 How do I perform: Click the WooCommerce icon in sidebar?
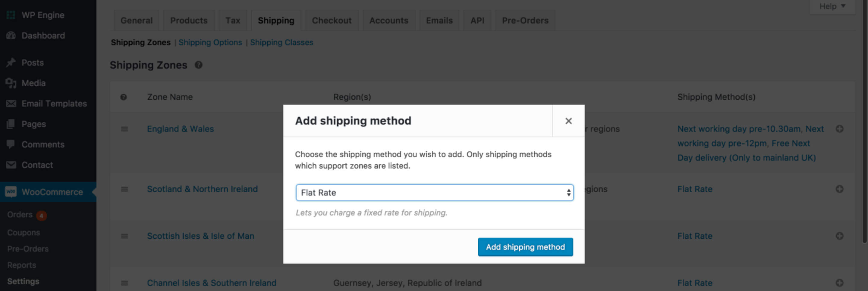tap(11, 192)
